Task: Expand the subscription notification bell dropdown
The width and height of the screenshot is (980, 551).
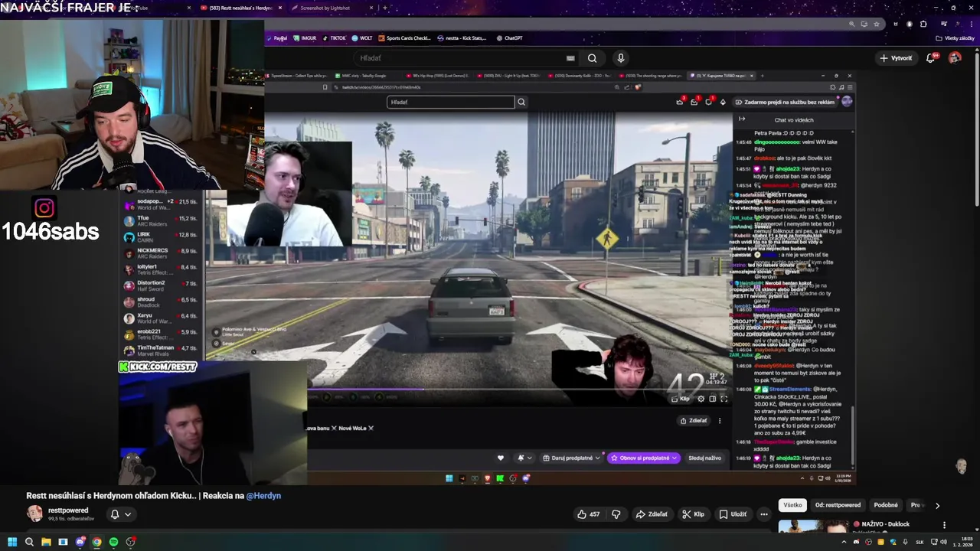Action: 120,514
